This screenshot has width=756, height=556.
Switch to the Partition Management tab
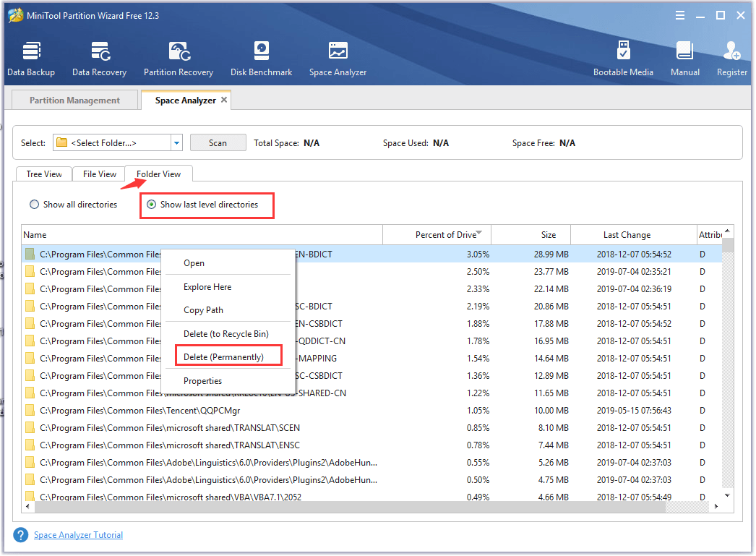tap(74, 100)
